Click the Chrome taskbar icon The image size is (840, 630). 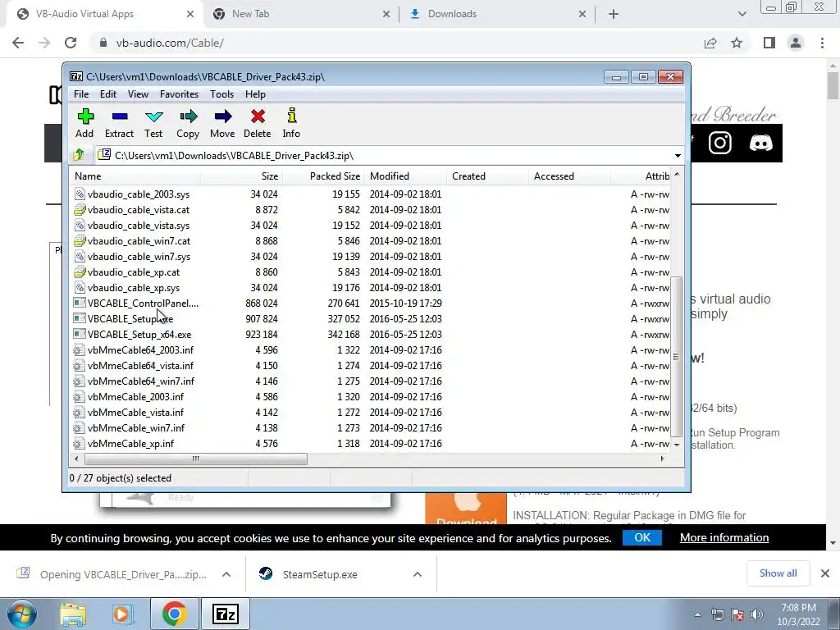174,614
